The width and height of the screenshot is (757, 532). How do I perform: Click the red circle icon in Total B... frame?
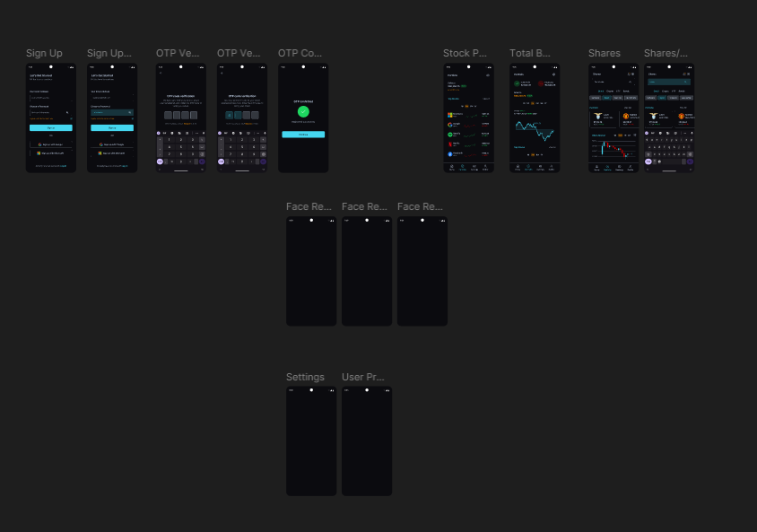(541, 83)
